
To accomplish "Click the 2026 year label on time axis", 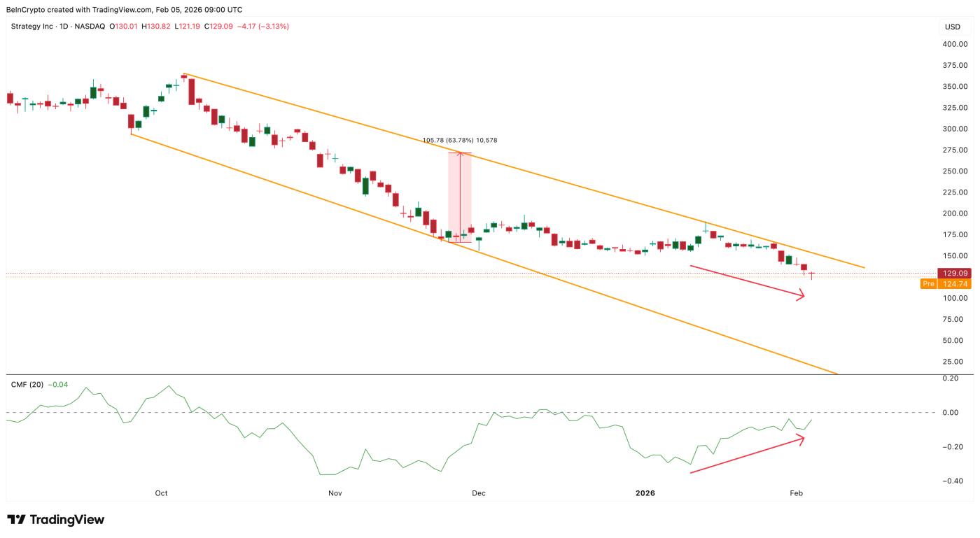I will click(x=645, y=493).
